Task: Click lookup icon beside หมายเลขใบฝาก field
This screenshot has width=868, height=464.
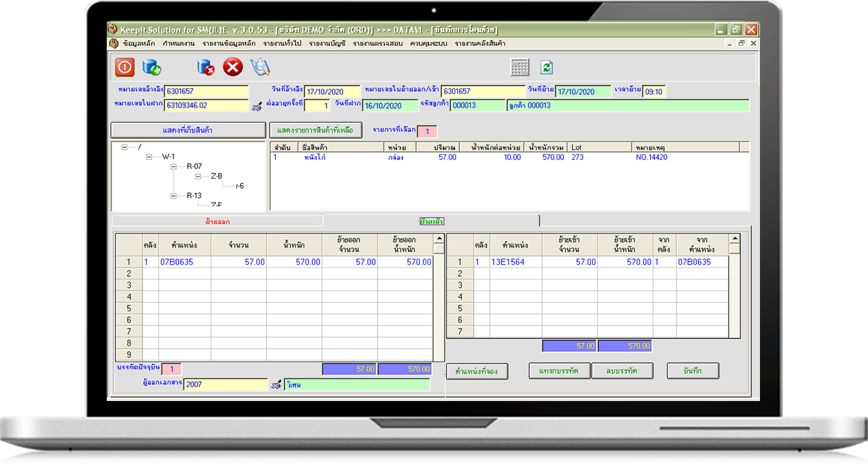Action: (257, 106)
